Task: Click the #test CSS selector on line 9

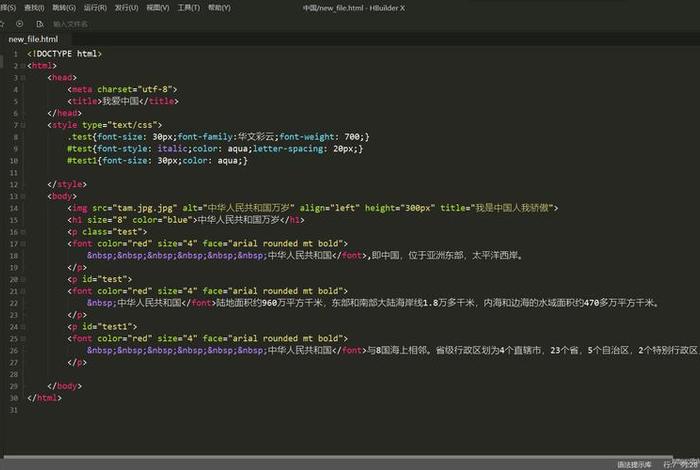Action: click(x=79, y=149)
